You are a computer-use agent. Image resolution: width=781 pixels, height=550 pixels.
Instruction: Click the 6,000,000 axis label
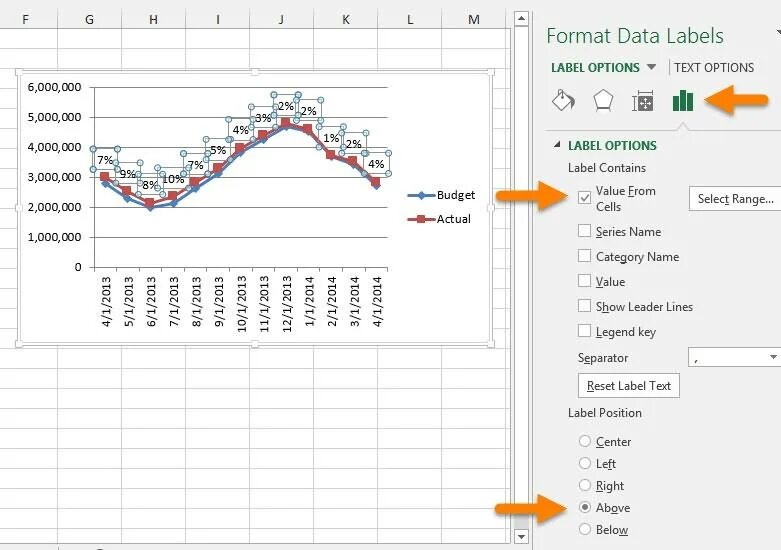coord(54,87)
